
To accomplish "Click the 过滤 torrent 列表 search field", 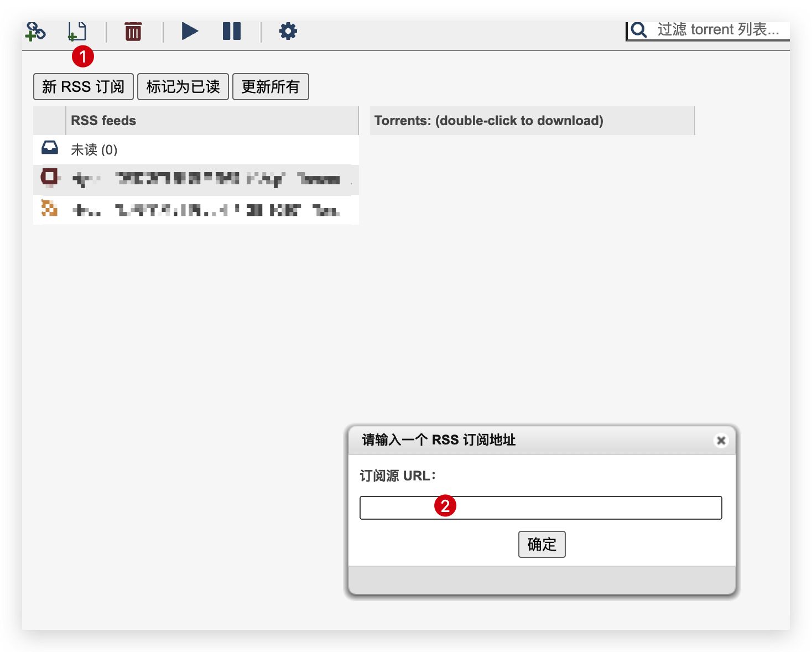I will [714, 29].
